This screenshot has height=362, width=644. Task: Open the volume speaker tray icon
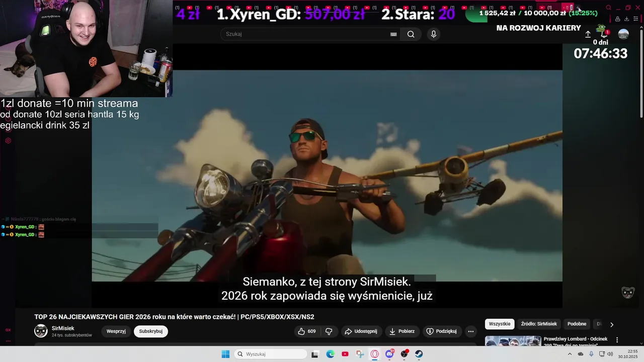pos(610,354)
